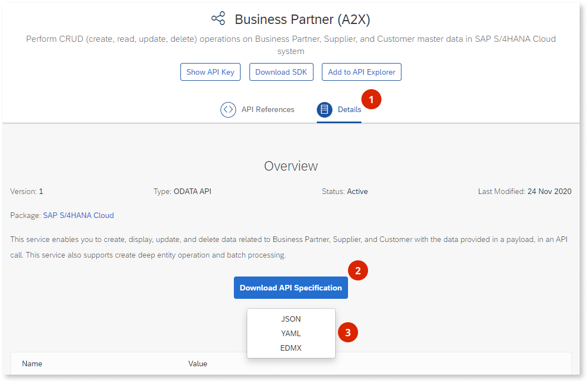588x383 pixels.
Task: Click the share icon beside Business Partner title
Action: pos(218,18)
